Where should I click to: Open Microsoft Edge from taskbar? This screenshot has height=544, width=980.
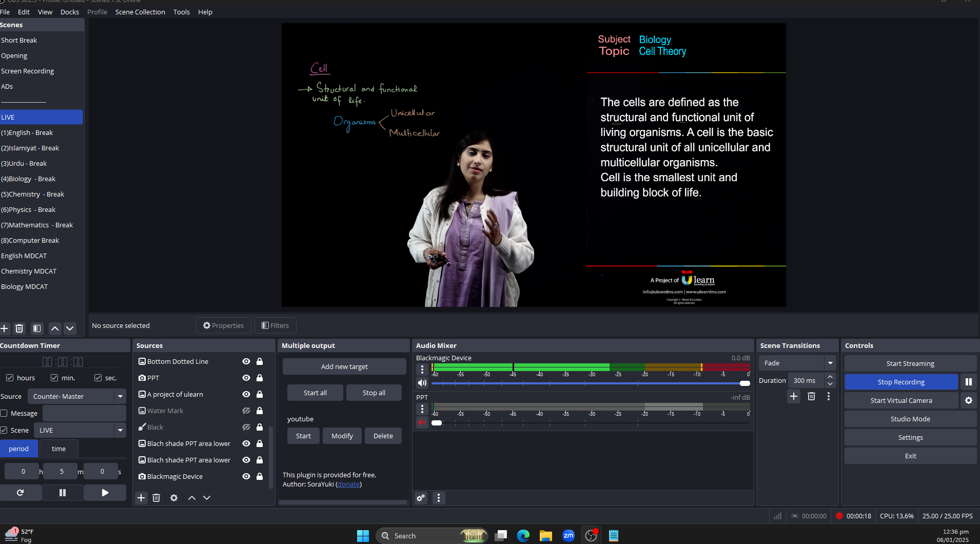(523, 536)
